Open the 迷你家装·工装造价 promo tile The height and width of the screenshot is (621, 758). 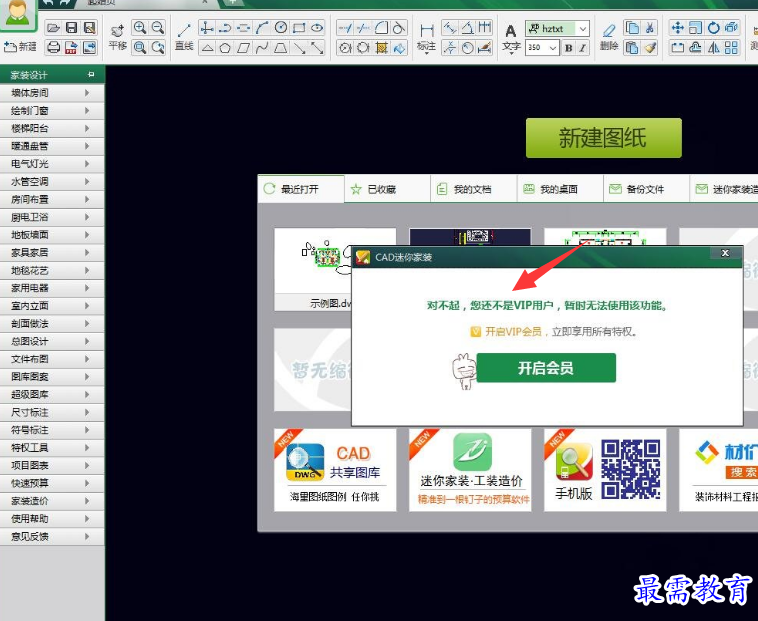click(x=470, y=470)
